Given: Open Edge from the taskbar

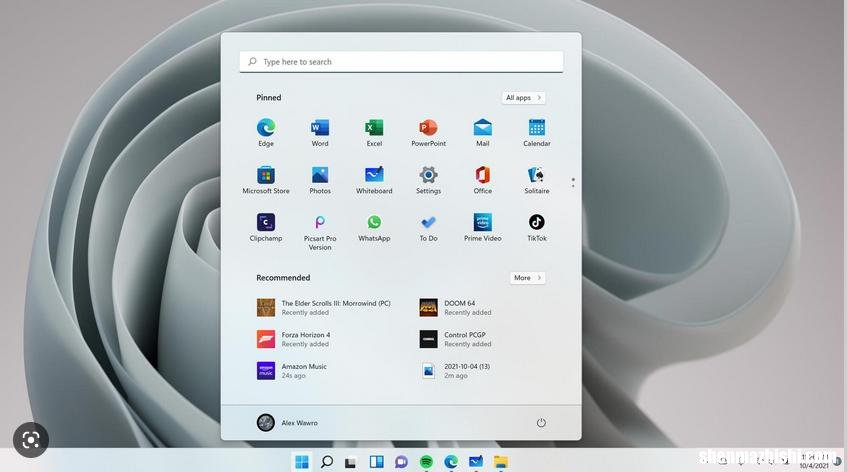Looking at the screenshot, I should click(x=451, y=462).
